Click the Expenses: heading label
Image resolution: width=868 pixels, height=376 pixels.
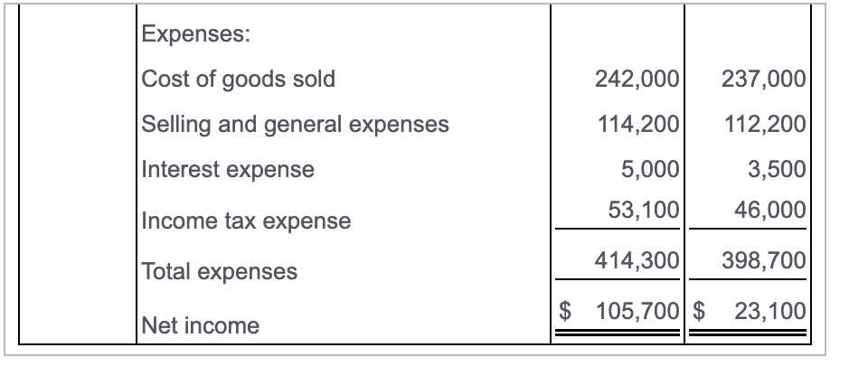point(196,33)
